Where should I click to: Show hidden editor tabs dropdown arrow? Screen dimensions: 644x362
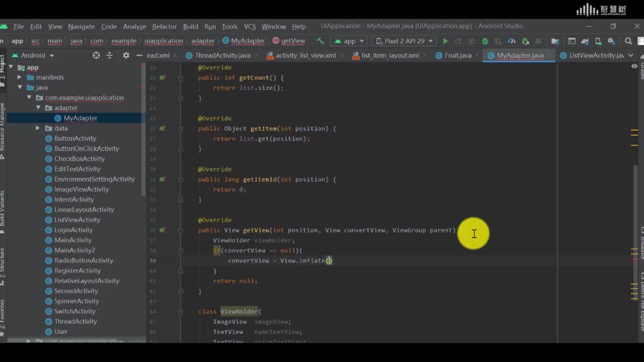click(x=631, y=55)
